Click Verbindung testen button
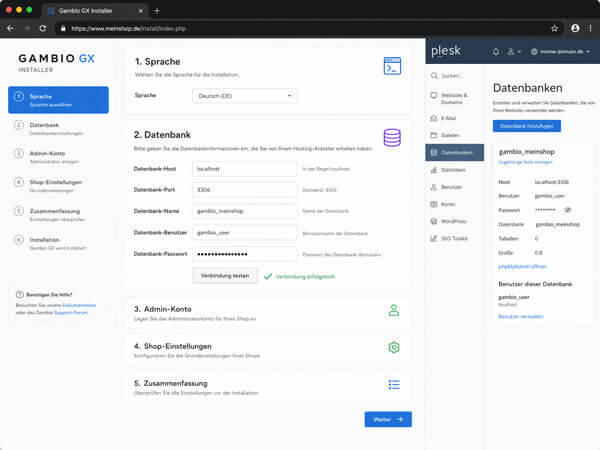This screenshot has height=450, width=600. pyautogui.click(x=225, y=276)
